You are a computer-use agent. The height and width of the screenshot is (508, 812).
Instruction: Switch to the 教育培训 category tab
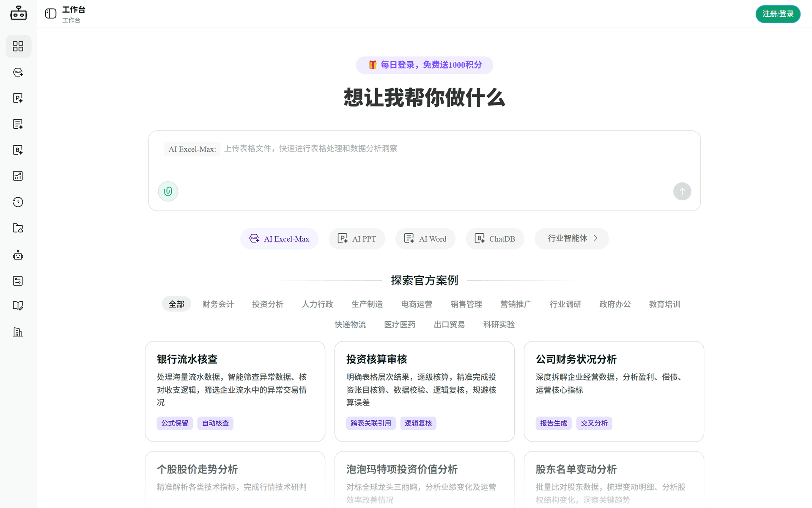(x=665, y=304)
